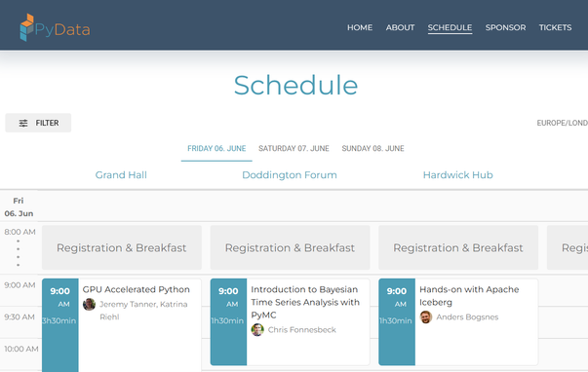
Task: Select Registration & Breakfast in Hardwick Hub column
Action: (x=458, y=247)
